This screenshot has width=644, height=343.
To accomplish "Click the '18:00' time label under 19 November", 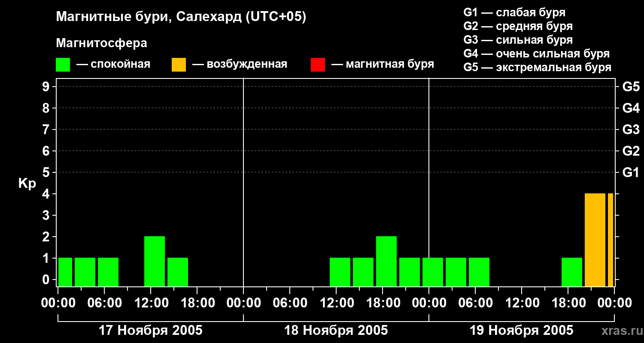I will tap(568, 303).
